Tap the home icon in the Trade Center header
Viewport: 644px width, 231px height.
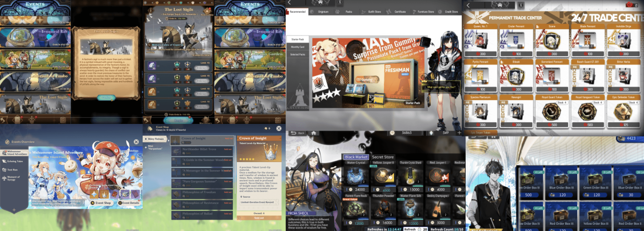coord(500,5)
